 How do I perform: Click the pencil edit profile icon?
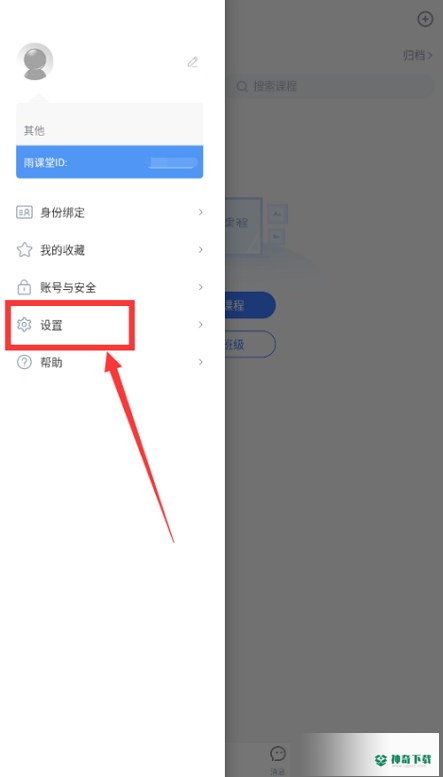click(192, 62)
